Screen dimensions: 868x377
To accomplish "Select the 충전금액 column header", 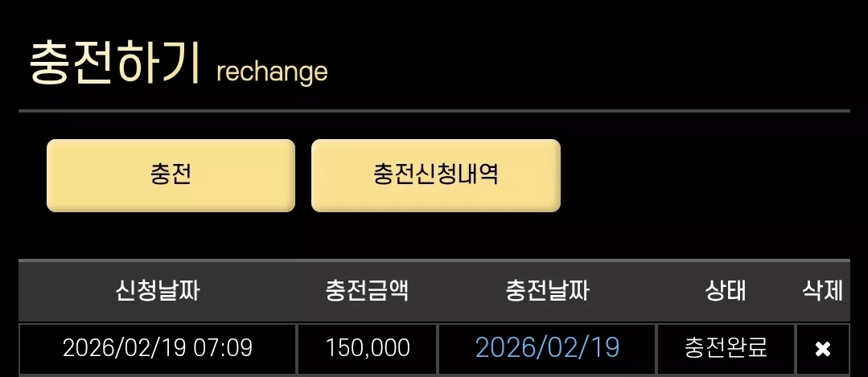I will (x=367, y=291).
